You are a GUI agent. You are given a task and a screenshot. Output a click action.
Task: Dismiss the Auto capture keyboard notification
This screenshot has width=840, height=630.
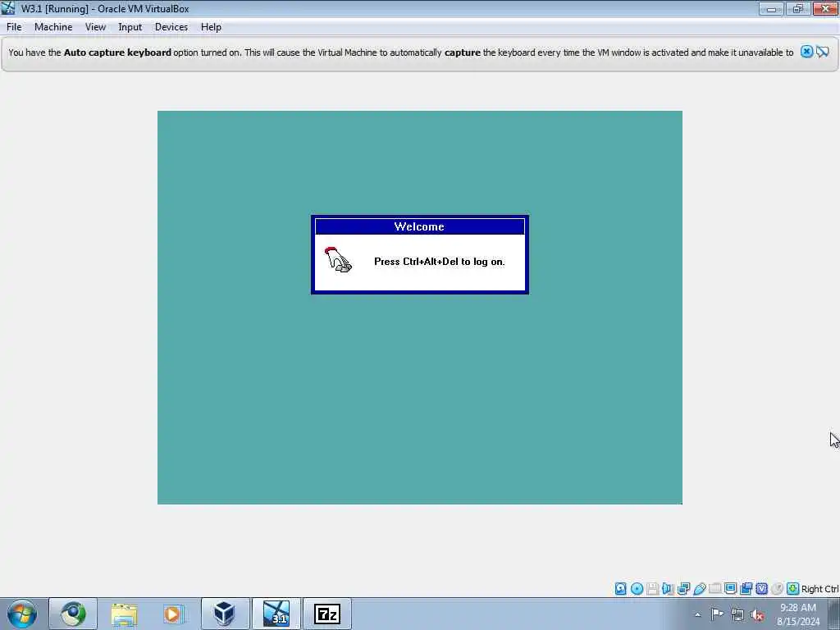click(x=806, y=52)
